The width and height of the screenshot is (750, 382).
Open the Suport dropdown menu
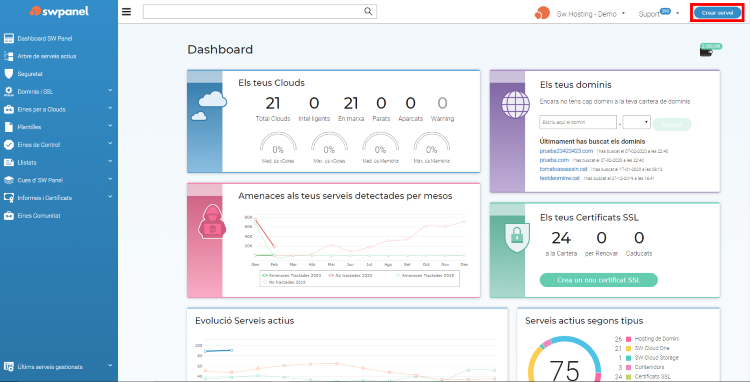coord(659,14)
